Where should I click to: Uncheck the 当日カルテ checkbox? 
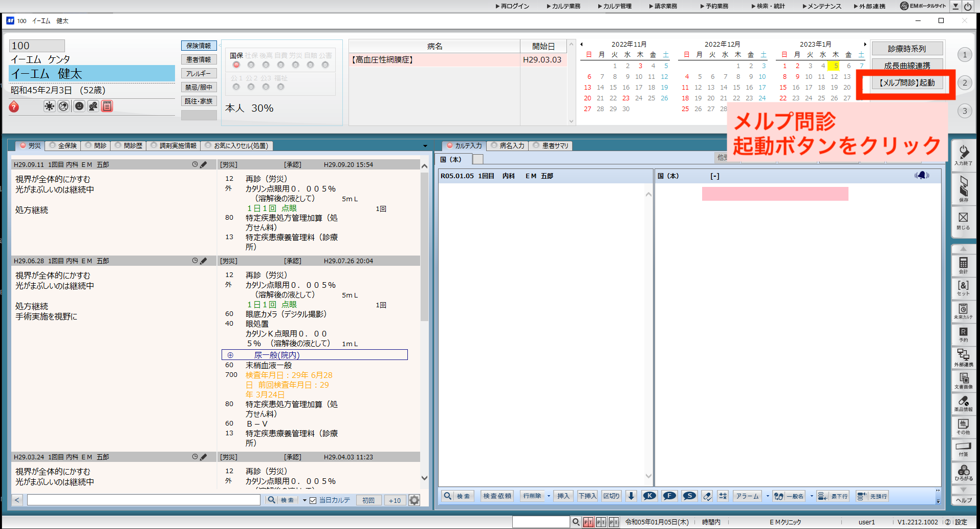click(x=314, y=500)
